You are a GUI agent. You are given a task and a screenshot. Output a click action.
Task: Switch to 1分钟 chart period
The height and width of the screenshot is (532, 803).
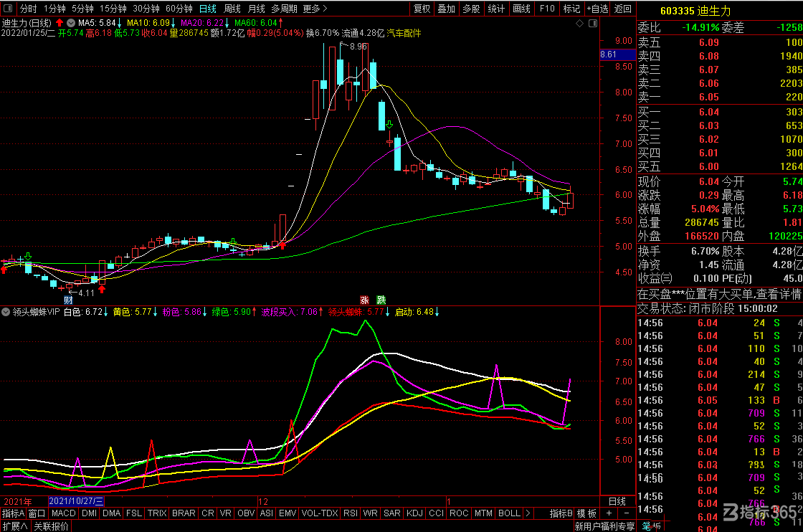pos(54,9)
